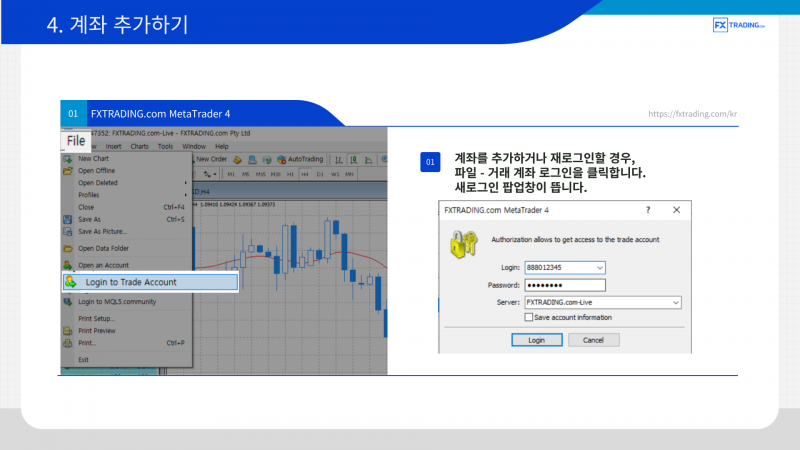Switch to M30 timeframe

(276, 174)
